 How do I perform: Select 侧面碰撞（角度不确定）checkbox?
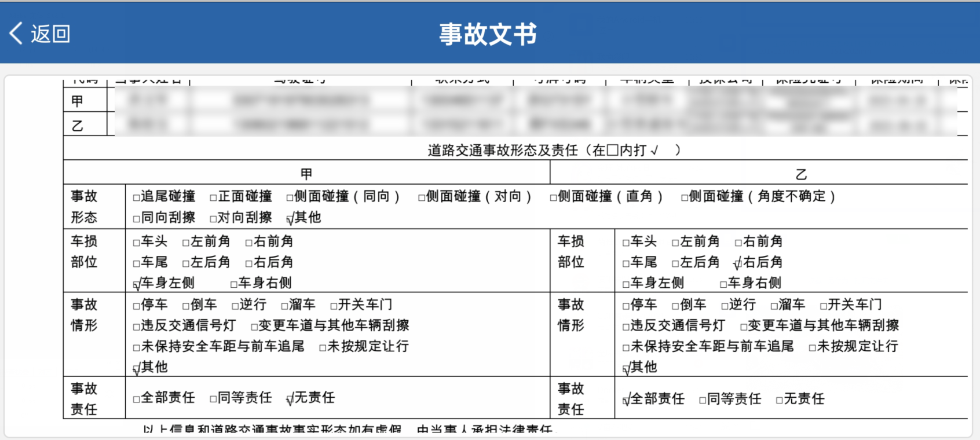coord(685,197)
